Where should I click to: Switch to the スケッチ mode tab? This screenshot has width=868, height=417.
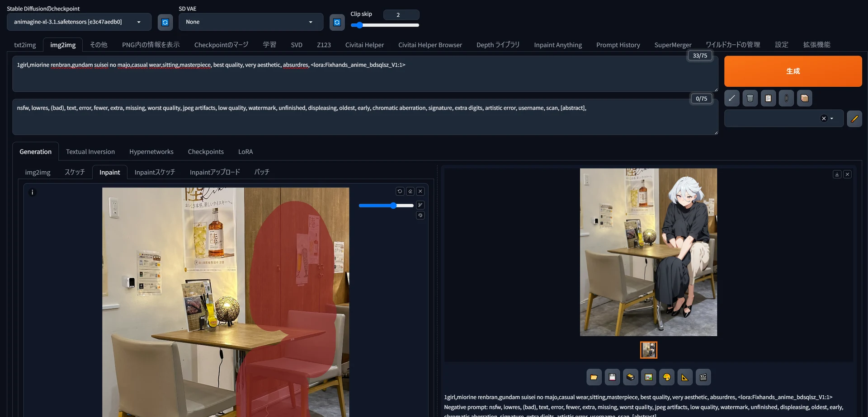tap(75, 172)
